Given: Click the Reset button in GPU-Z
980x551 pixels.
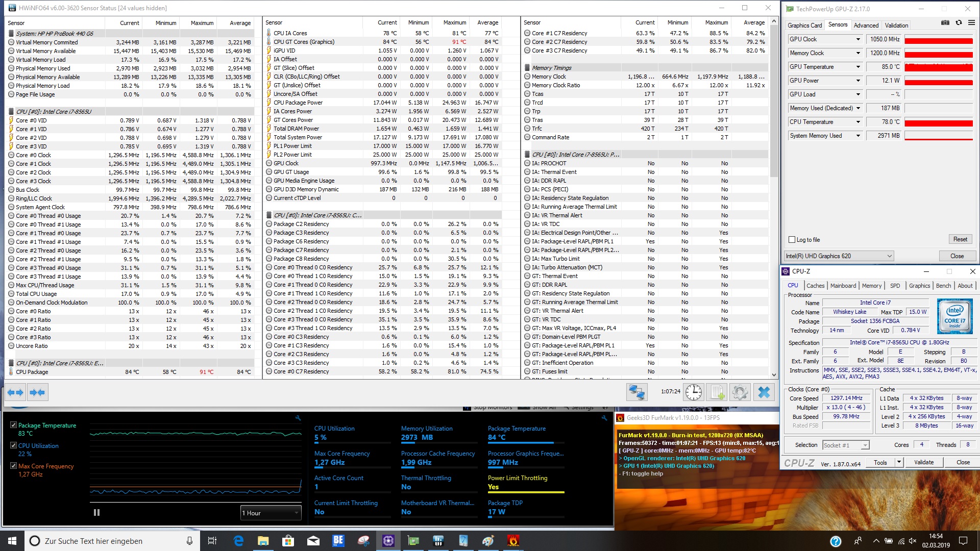Looking at the screenshot, I should (960, 239).
